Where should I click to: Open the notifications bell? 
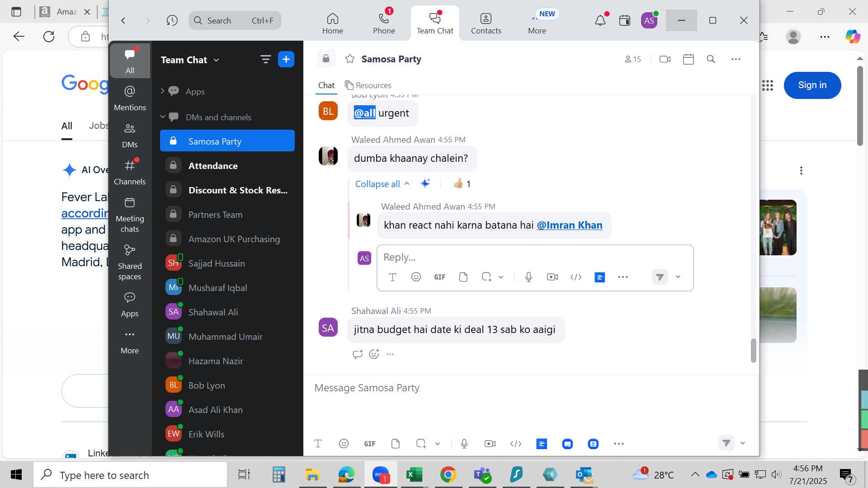(600, 20)
